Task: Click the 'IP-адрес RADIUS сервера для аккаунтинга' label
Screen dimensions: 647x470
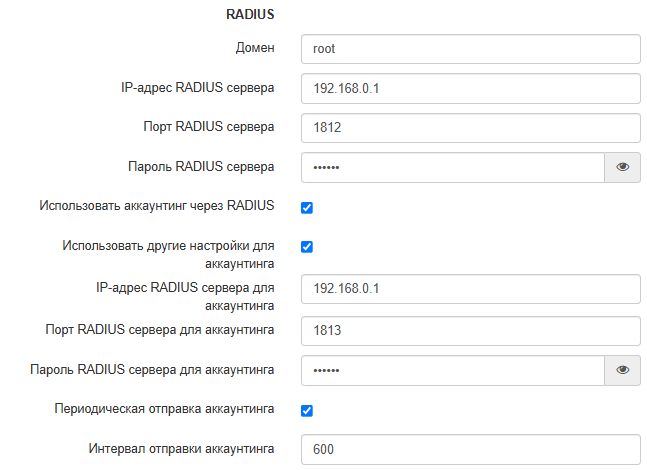Action: (x=185, y=297)
